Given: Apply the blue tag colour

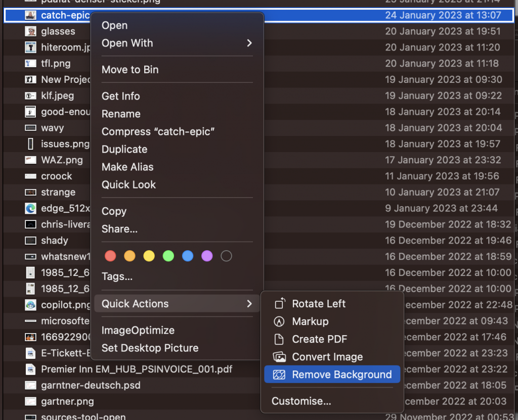Looking at the screenshot, I should [x=188, y=256].
